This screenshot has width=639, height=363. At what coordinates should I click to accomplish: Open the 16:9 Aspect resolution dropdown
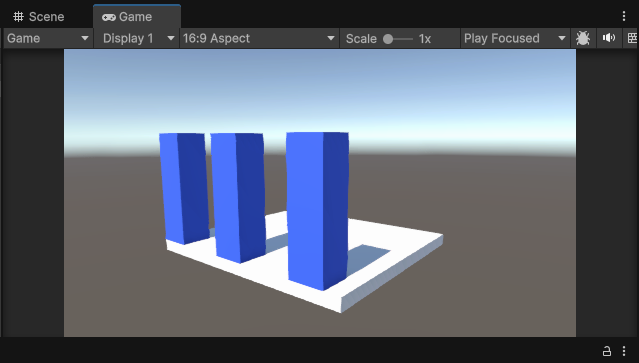point(259,38)
